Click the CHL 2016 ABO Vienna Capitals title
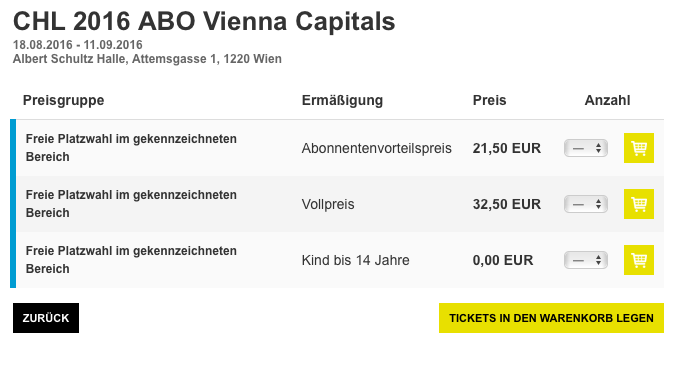The width and height of the screenshot is (685, 368). point(204,21)
